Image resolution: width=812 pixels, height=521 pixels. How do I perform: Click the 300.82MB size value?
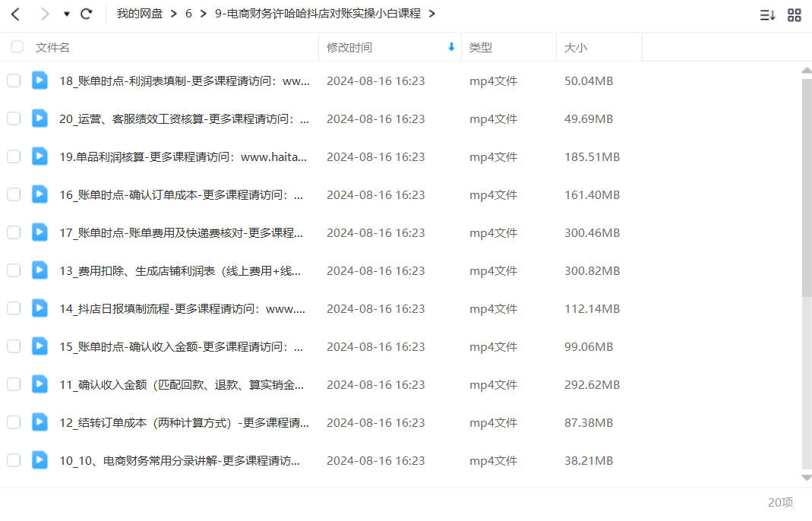pos(592,271)
